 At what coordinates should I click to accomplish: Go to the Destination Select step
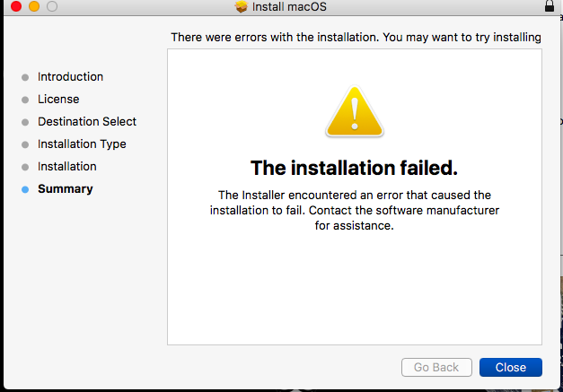(87, 122)
